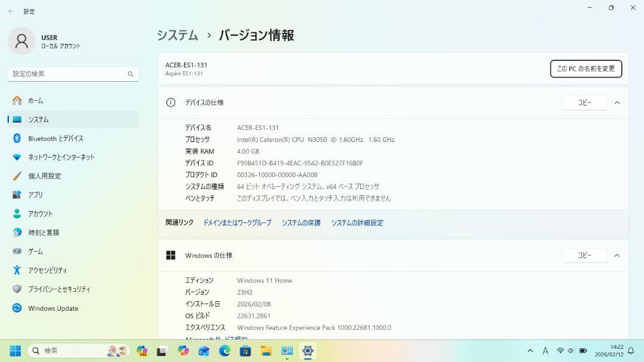Screen dimensions: 644x362
Task: Click the Settings gear in the taskbar
Action: pos(308,351)
